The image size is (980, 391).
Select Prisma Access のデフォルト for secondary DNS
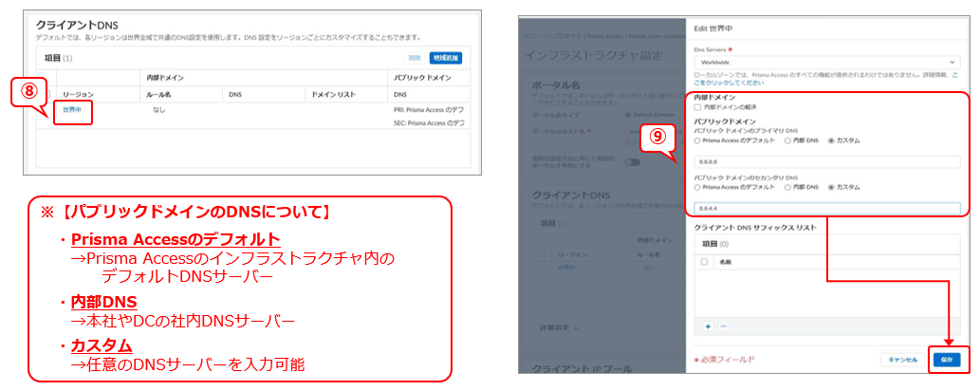(698, 187)
